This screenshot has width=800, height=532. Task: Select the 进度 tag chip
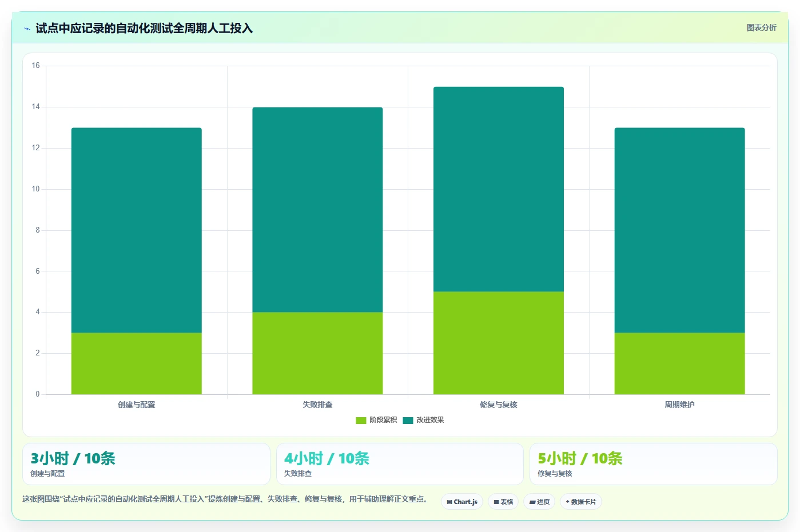[539, 502]
